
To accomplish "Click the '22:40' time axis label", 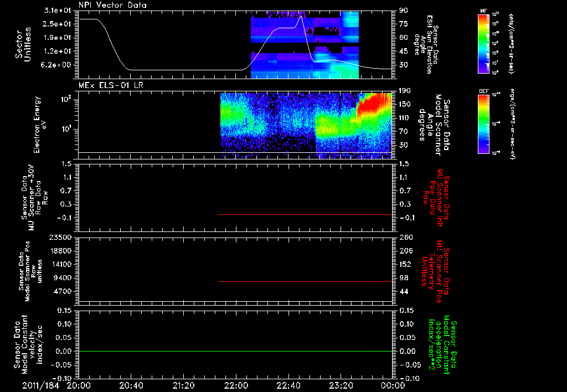I will point(288,385).
